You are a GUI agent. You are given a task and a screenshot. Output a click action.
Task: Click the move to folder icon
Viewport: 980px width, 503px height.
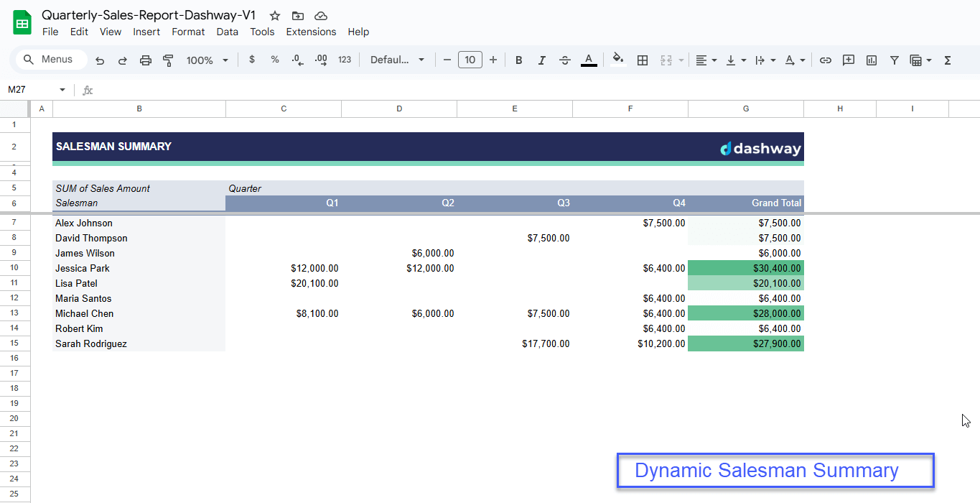298,16
